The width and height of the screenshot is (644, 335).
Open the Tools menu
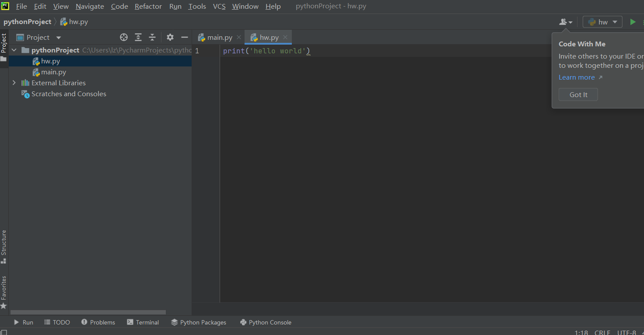(197, 7)
